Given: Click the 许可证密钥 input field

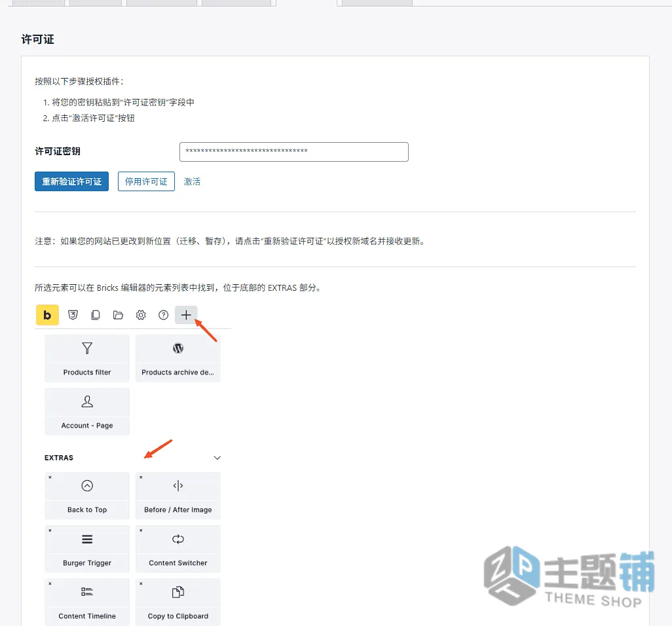Looking at the screenshot, I should click(x=294, y=152).
